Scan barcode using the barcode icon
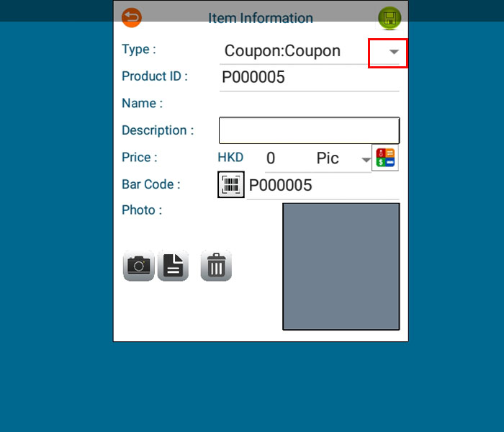 231,184
